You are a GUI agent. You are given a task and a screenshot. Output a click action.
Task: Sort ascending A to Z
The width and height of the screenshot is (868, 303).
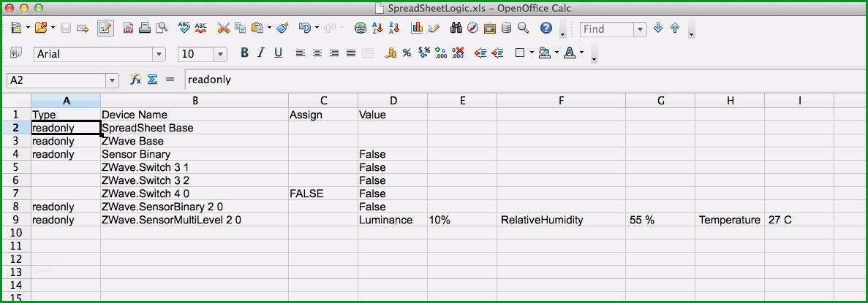point(377,28)
